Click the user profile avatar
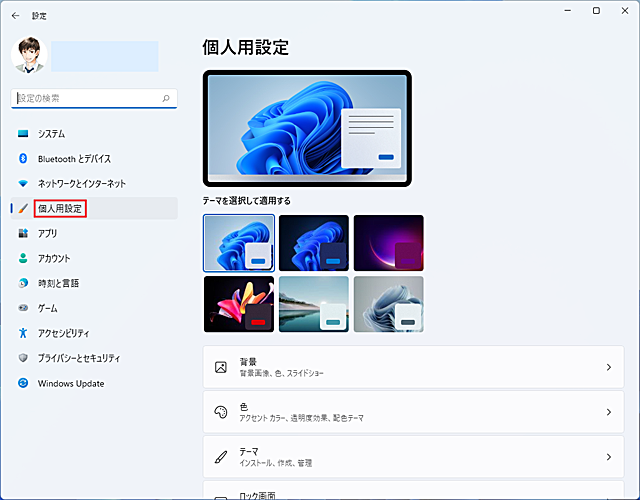Viewport: 640px width, 500px height. (x=29, y=55)
